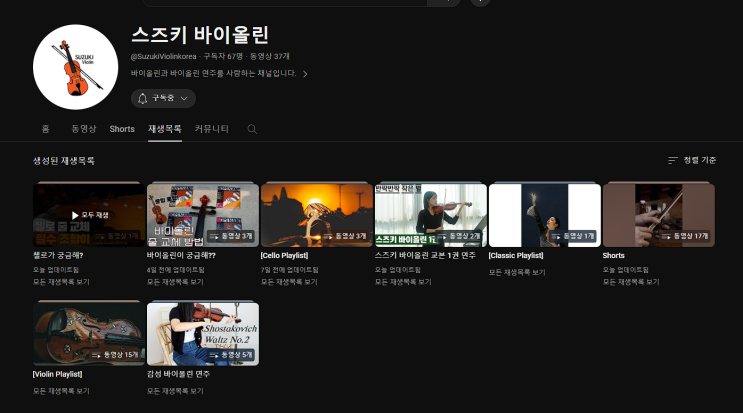
Task: Click the 동영상 1개 badge on Classic Playlist
Action: tap(573, 236)
